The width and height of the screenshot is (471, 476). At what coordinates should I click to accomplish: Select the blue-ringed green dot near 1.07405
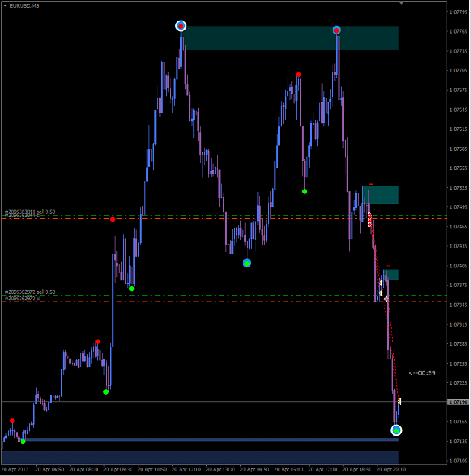[x=247, y=264]
